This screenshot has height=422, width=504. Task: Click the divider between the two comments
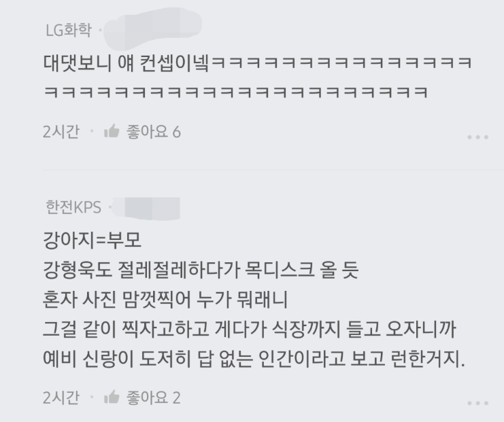click(273, 169)
